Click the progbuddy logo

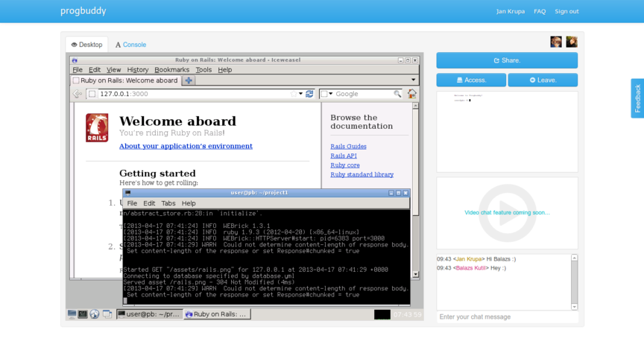tap(83, 10)
